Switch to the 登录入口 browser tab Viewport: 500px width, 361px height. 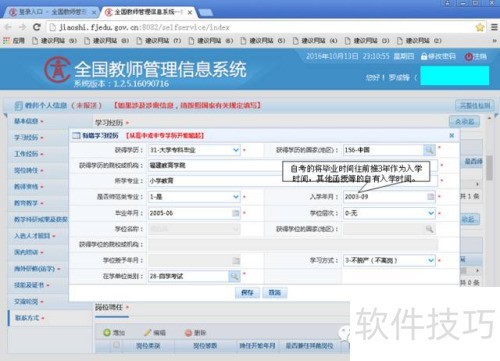tap(52, 12)
